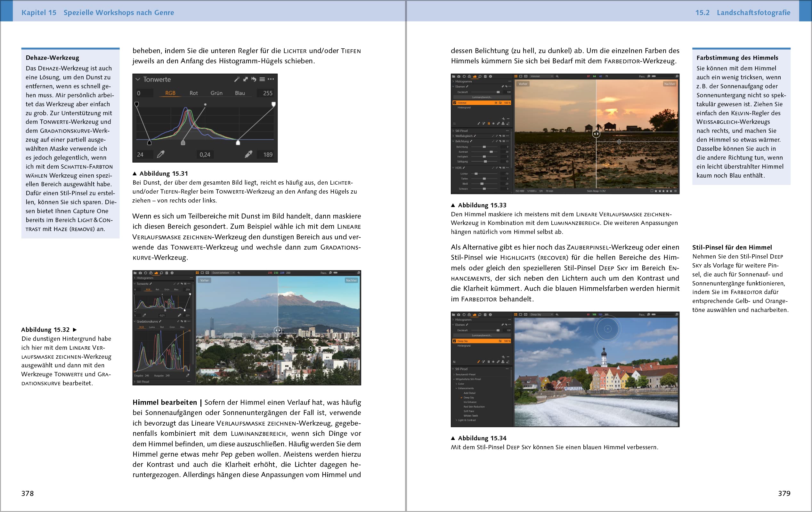
Task: Choose the checked Deep Sky style brush entry
Action: [469, 398]
